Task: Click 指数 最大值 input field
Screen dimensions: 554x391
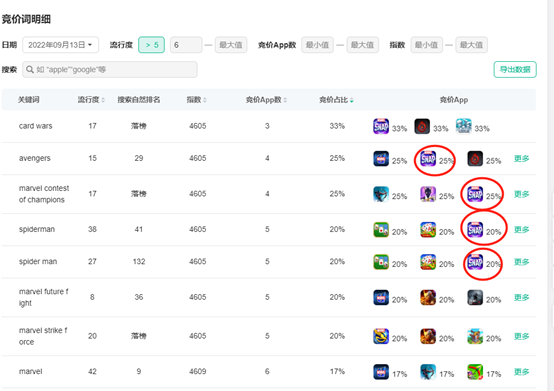Action: [471, 45]
